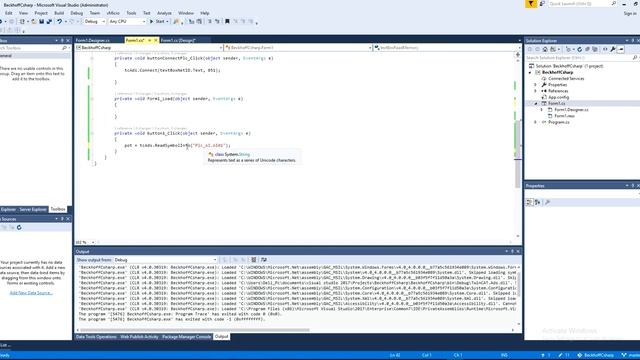Toggle Preview Selected Items in Solution Explorer
The height and width of the screenshot is (360, 640).
[621, 49]
